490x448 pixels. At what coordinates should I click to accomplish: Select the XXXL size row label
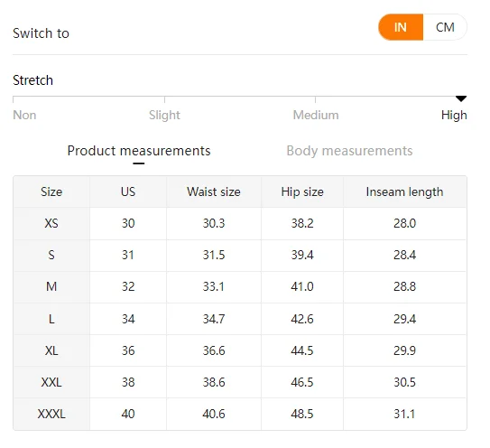[51, 414]
